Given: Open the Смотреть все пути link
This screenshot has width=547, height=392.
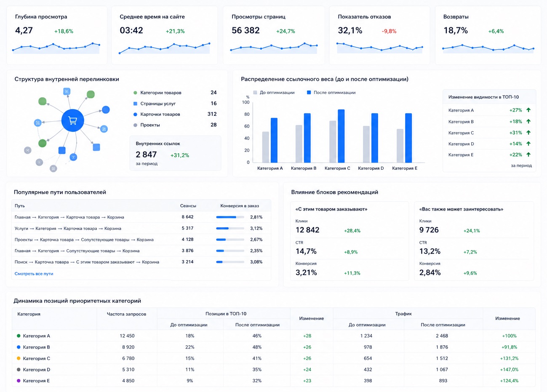Looking at the screenshot, I should click(34, 274).
